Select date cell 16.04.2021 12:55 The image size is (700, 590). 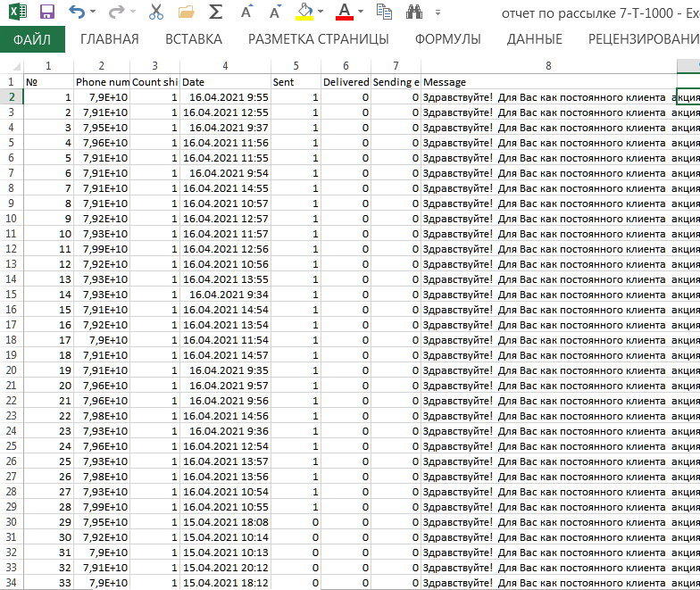225,112
